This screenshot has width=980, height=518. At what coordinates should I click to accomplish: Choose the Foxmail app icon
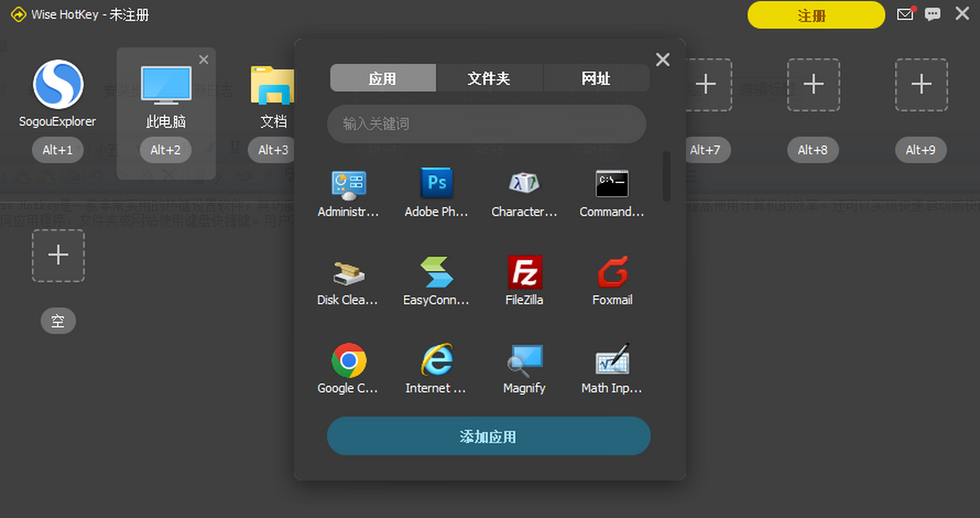(612, 272)
